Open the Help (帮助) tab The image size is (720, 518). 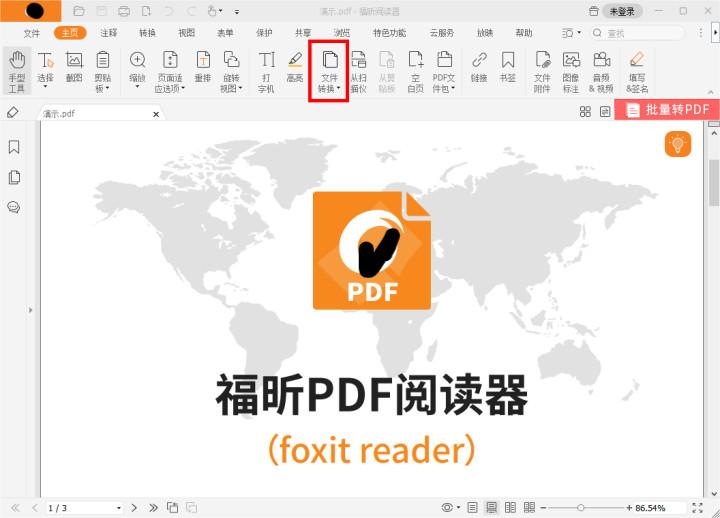coord(523,33)
